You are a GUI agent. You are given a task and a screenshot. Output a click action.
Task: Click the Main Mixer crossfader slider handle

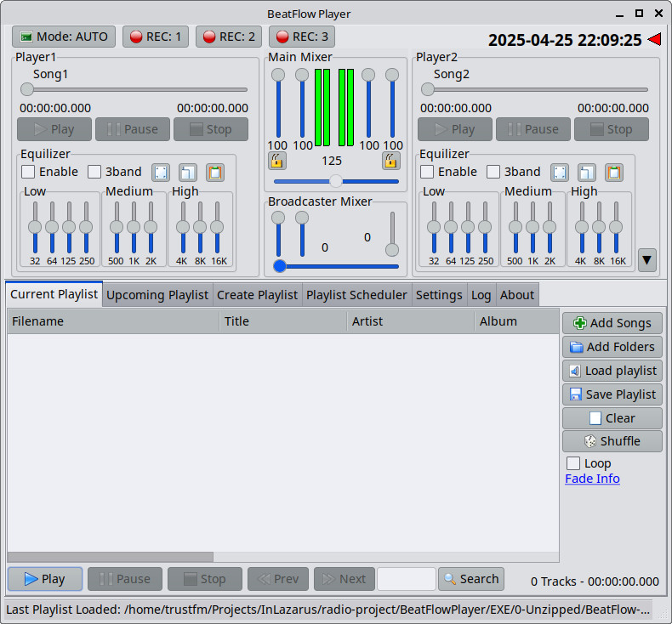click(336, 181)
